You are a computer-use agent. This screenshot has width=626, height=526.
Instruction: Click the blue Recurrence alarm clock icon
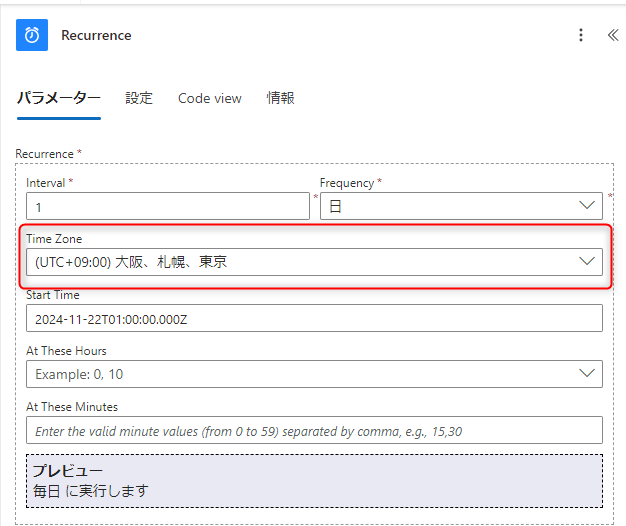tap(32, 35)
